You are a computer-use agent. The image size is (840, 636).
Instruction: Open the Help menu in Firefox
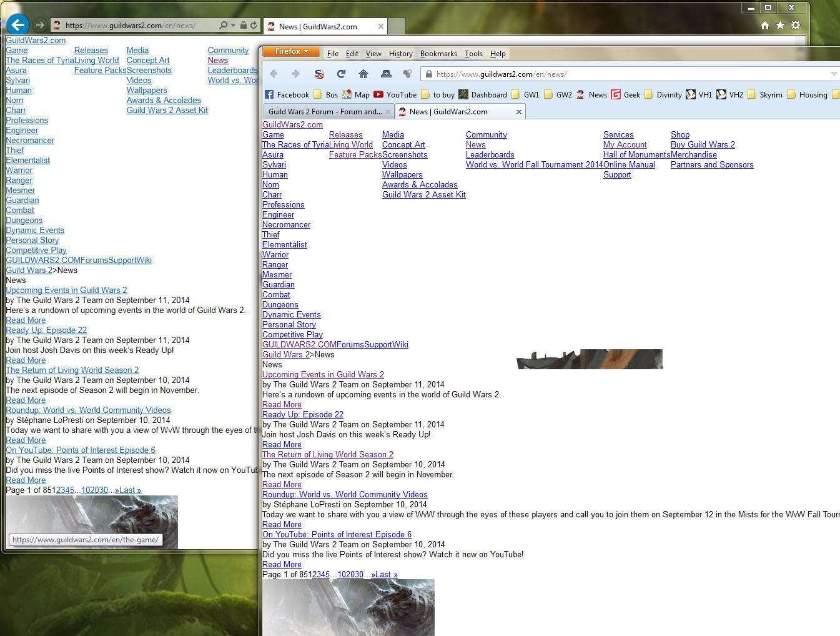(498, 54)
